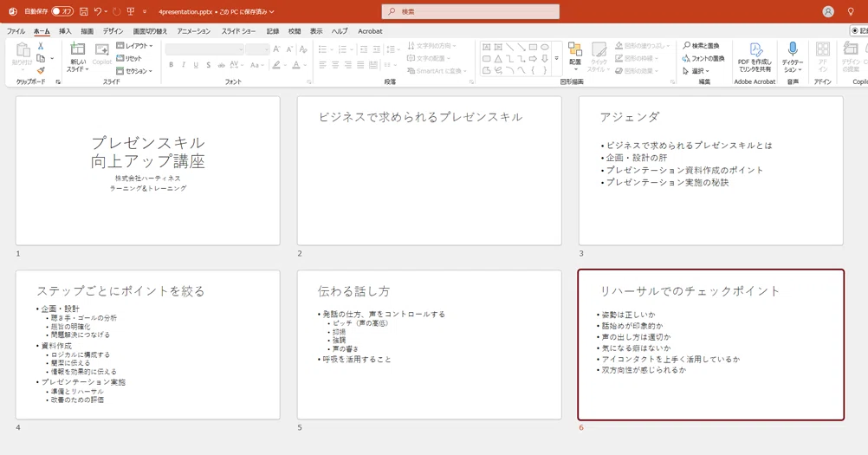
Task: Select slide 1 プレゼンスキル向上アップ講座 thumbnail
Action: click(148, 171)
